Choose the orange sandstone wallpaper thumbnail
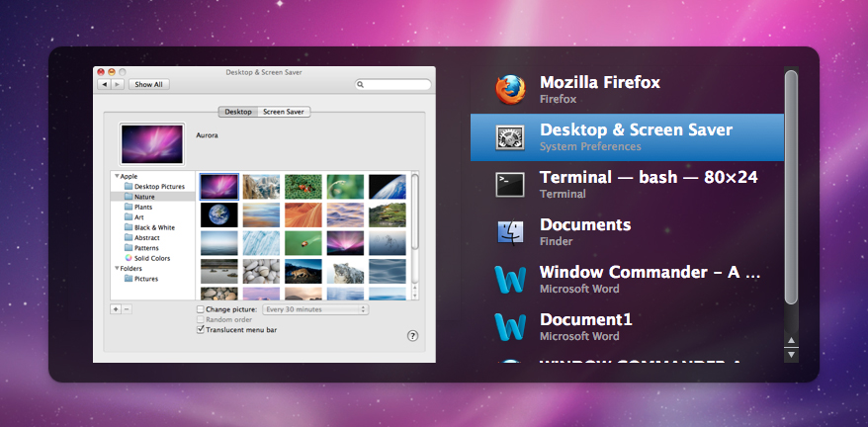This screenshot has width=868, height=427. point(304,214)
